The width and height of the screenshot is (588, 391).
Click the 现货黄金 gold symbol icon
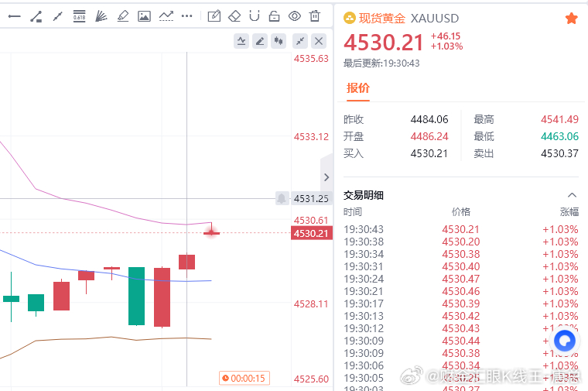coord(350,18)
